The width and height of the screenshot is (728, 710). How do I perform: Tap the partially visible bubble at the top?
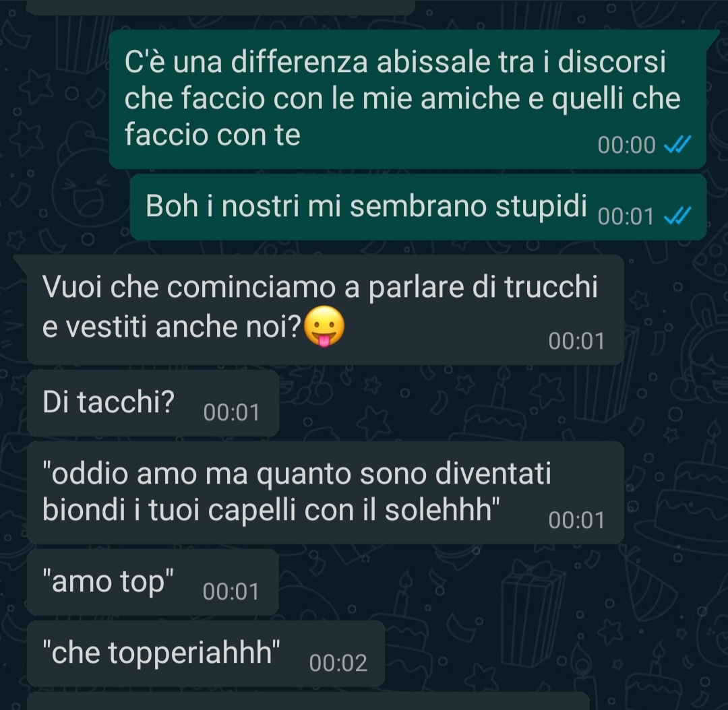coord(221,7)
